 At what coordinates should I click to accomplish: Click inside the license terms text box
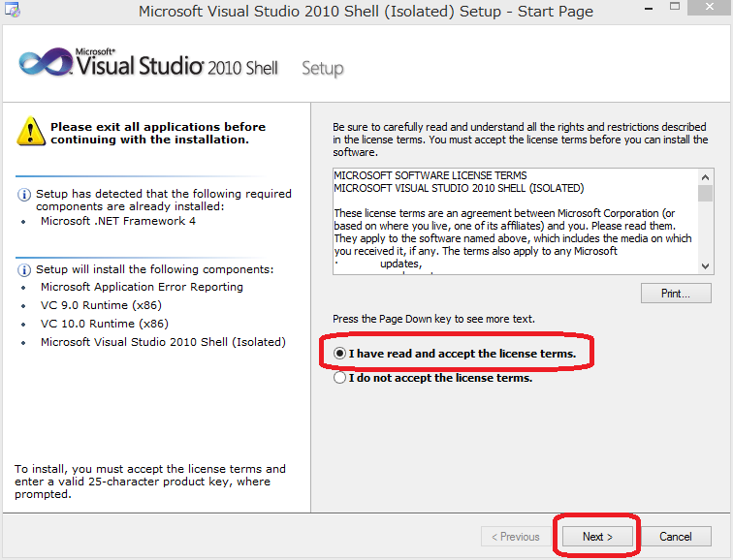(x=516, y=221)
